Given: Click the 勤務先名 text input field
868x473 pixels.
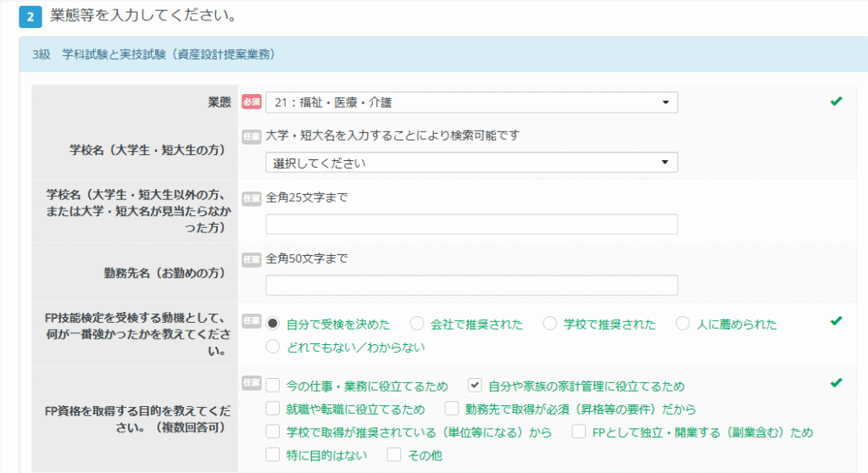Looking at the screenshot, I should tap(471, 286).
